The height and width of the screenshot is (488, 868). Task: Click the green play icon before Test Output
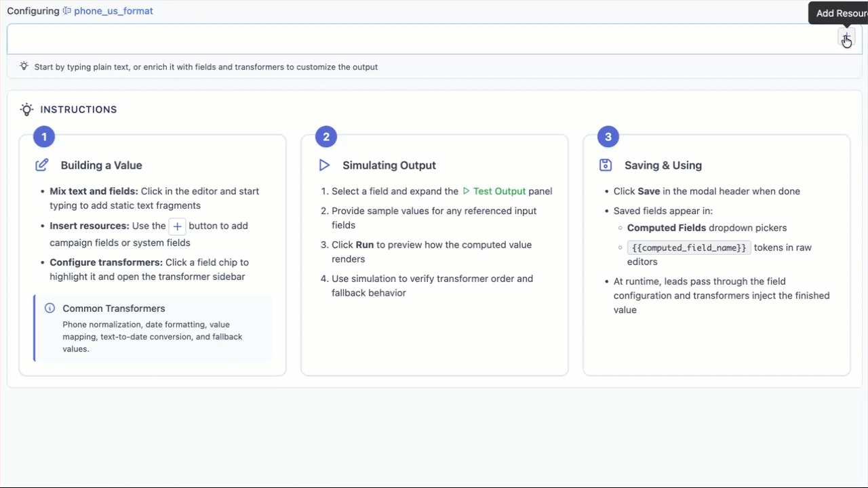[466, 191]
